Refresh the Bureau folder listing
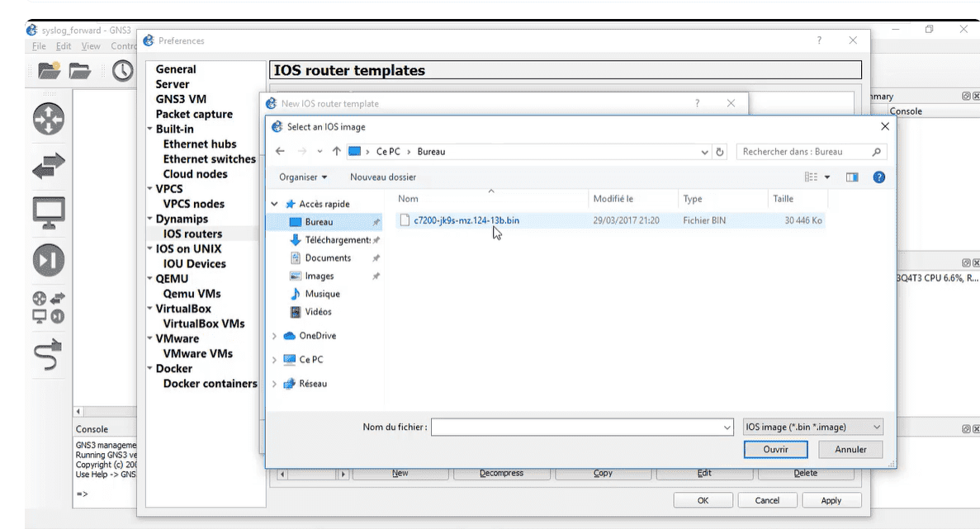 tap(720, 152)
